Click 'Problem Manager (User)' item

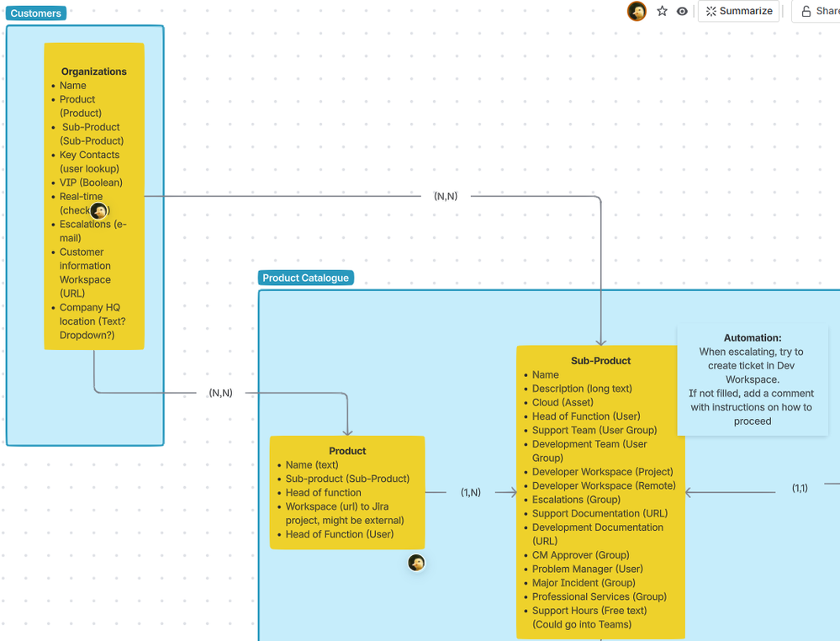point(587,569)
